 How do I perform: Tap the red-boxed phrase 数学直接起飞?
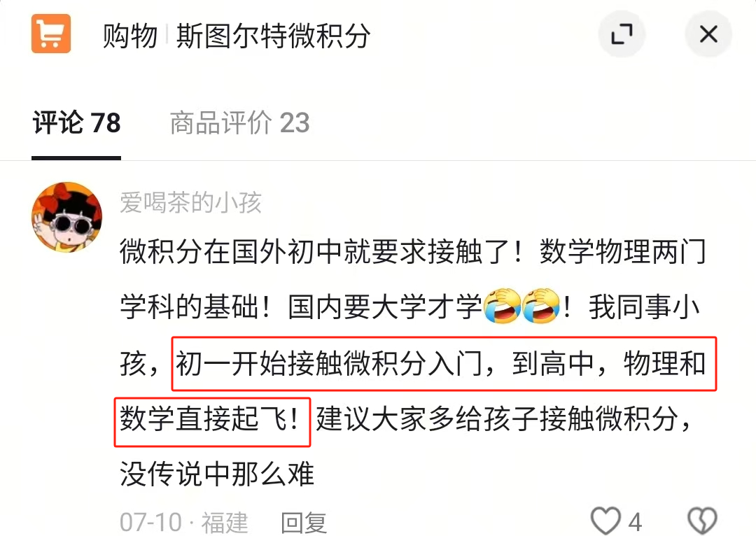click(x=211, y=418)
